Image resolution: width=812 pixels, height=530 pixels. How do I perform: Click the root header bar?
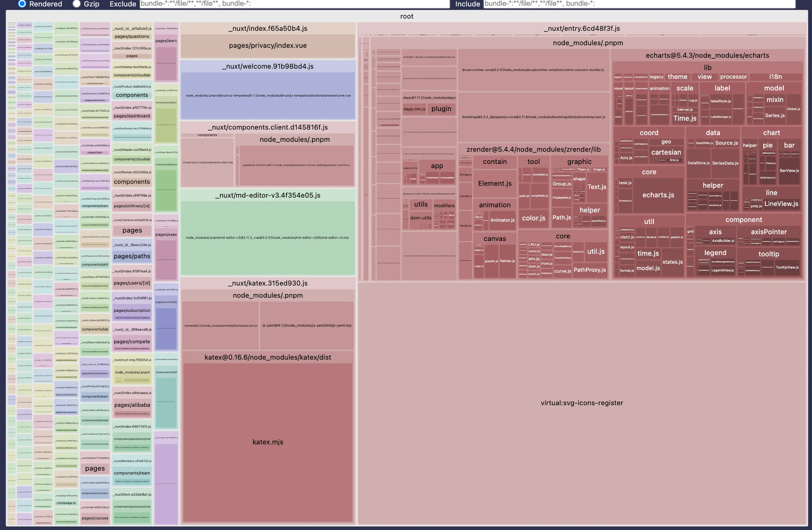(x=406, y=16)
